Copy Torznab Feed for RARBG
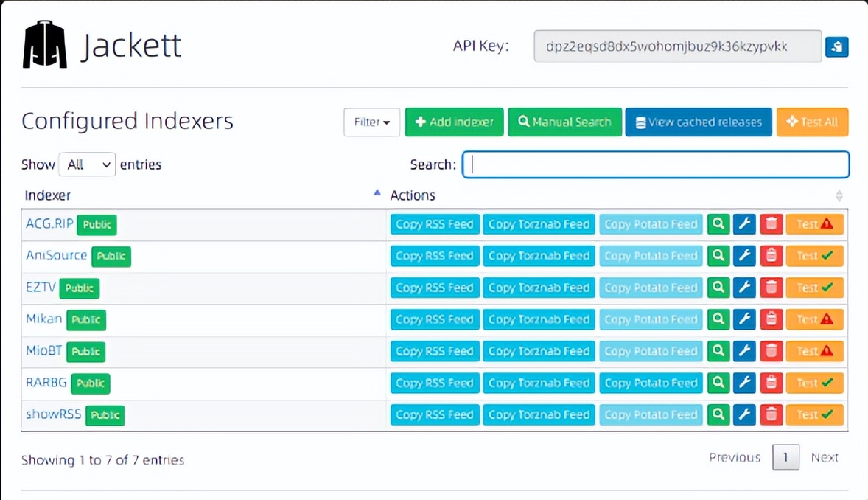Screen dimensions: 868x500 point(539,383)
